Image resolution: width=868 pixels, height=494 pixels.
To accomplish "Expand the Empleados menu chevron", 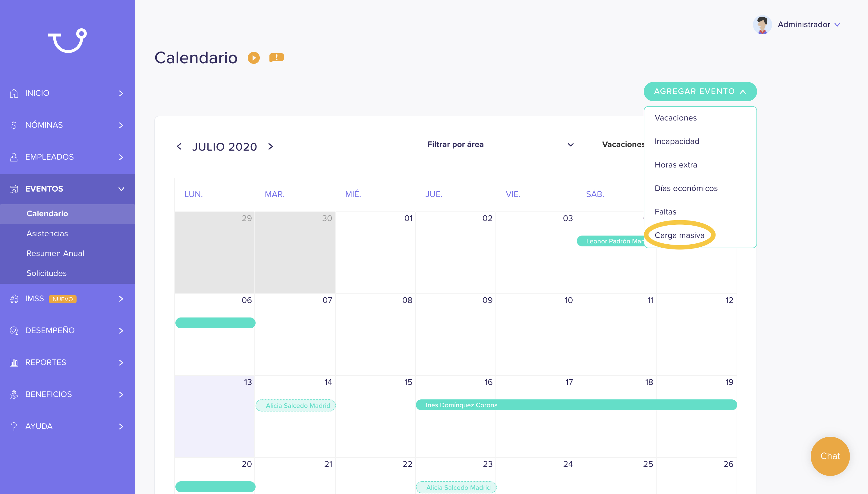I will coord(121,157).
